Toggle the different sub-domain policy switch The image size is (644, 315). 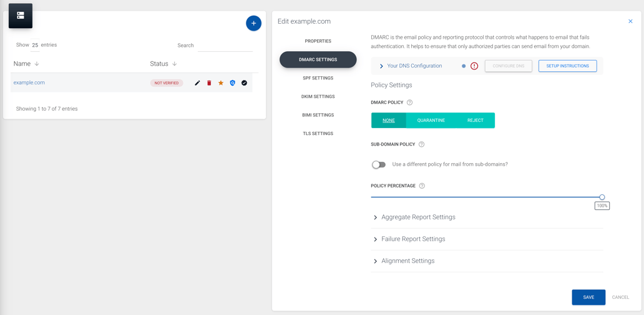click(379, 165)
